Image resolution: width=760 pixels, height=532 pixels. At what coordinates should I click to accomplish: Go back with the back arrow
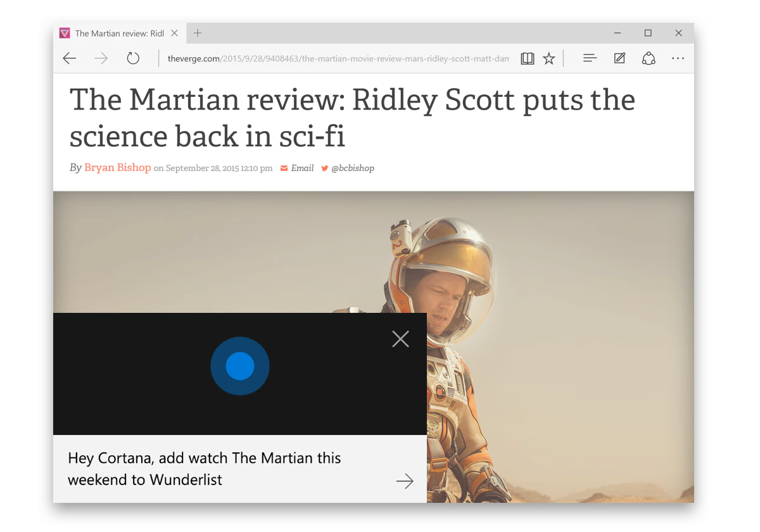70,59
